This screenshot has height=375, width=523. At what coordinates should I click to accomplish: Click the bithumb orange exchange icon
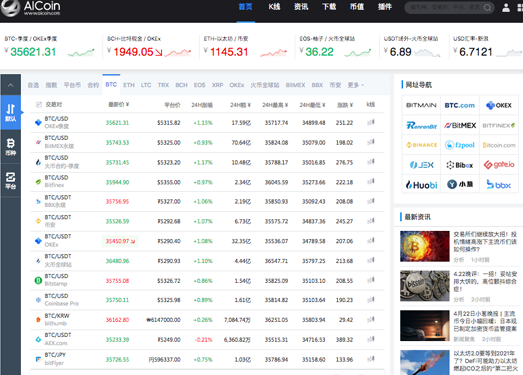38,320
